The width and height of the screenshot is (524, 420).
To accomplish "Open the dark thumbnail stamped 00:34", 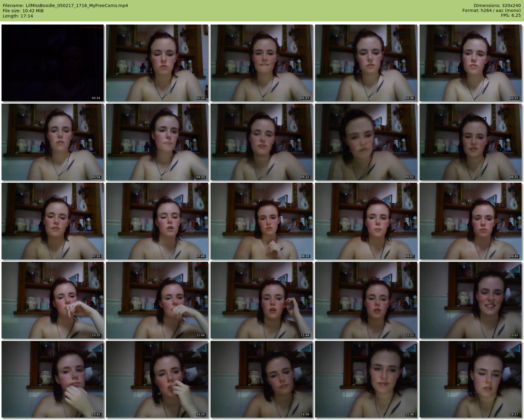I will click(53, 63).
